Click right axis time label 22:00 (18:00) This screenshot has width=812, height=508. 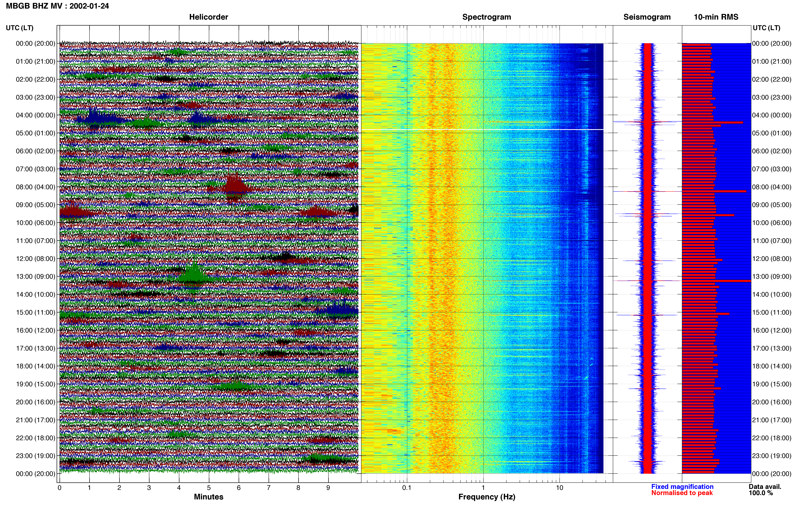coord(772,438)
